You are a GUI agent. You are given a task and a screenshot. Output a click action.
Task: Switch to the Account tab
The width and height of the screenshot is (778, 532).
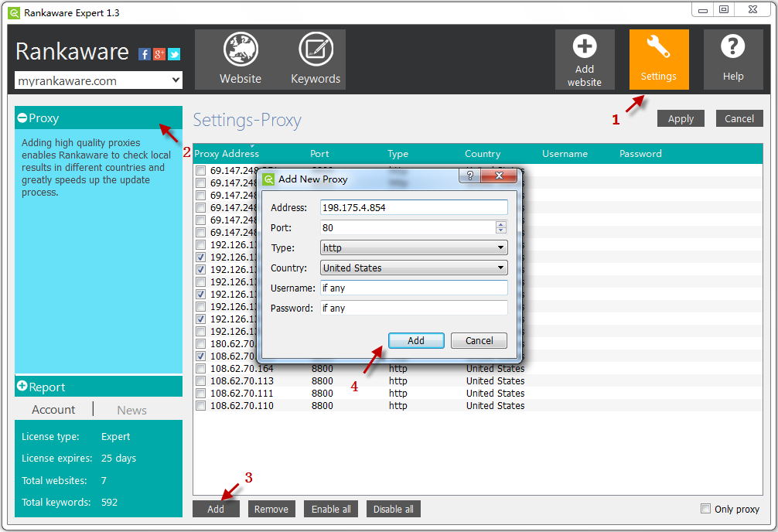point(53,410)
